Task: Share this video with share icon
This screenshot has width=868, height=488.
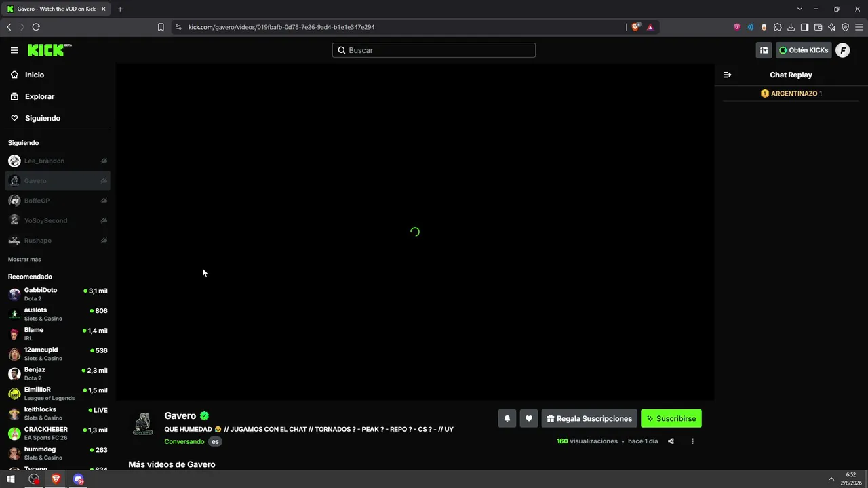Action: (671, 441)
